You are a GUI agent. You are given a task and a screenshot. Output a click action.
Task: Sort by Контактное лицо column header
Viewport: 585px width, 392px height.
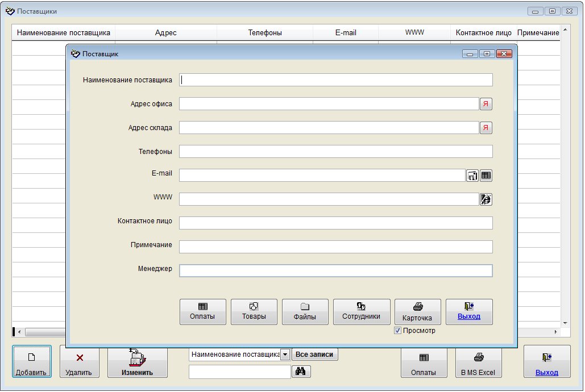(x=483, y=33)
